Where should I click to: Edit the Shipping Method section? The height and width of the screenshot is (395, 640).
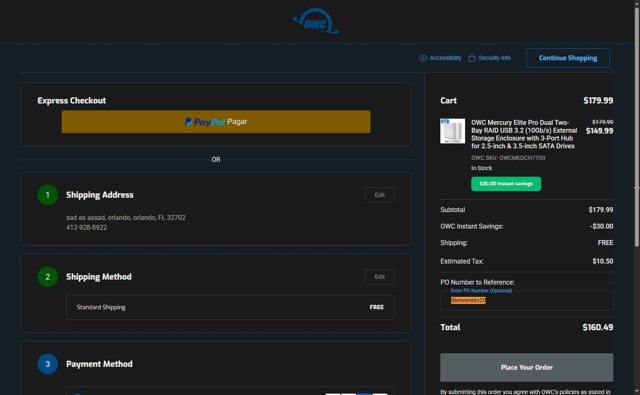tap(380, 277)
